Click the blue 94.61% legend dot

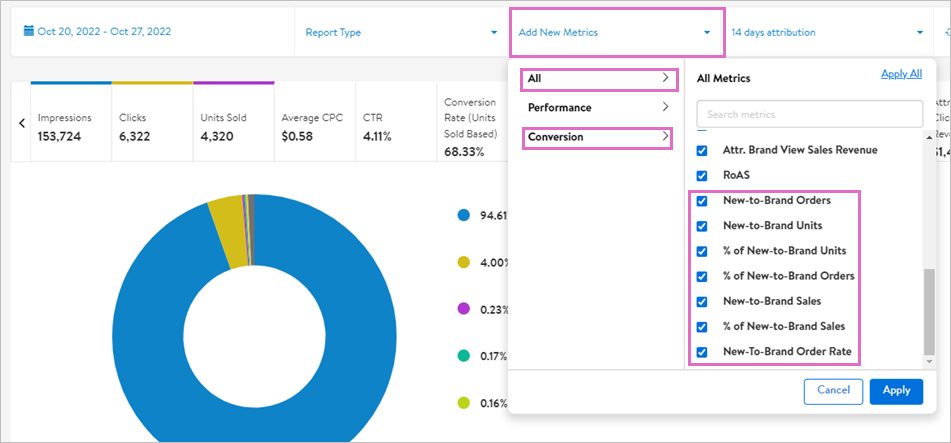(463, 215)
